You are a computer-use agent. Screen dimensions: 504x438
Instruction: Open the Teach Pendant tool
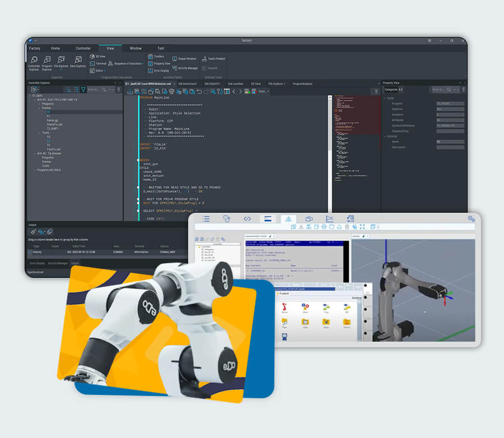click(x=212, y=58)
